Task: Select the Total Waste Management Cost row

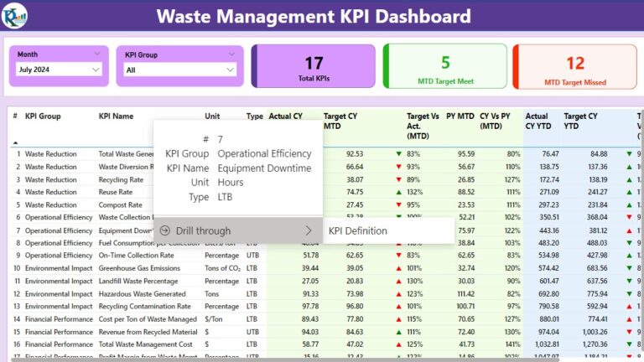Action: (x=145, y=344)
